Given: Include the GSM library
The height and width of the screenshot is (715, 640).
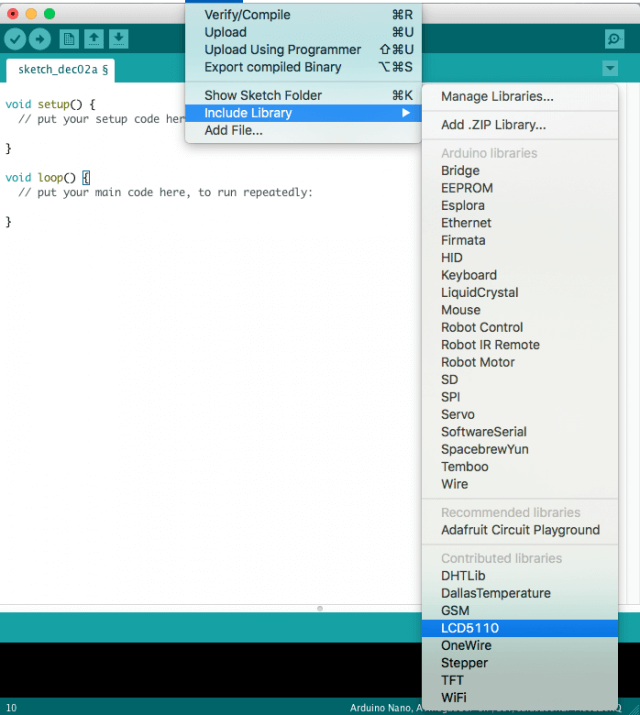Looking at the screenshot, I should coord(520,611).
